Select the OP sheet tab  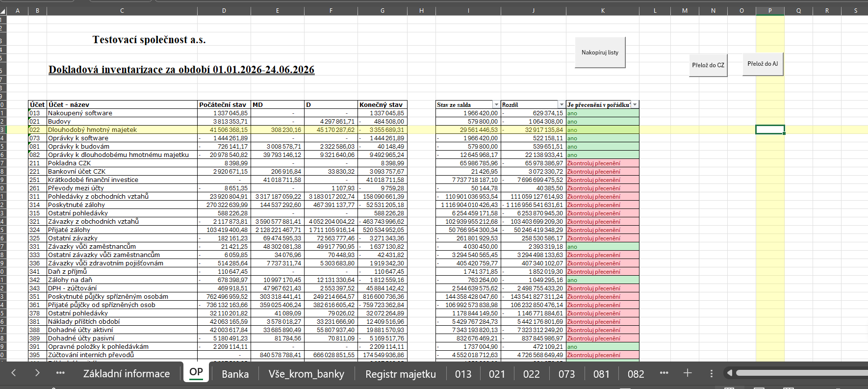click(196, 372)
